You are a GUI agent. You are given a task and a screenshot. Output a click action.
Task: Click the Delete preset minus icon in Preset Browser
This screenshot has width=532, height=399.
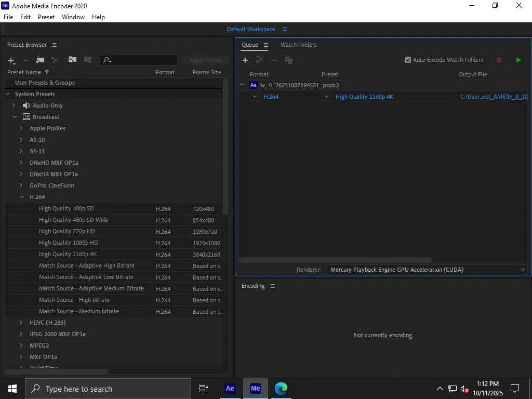(25, 60)
